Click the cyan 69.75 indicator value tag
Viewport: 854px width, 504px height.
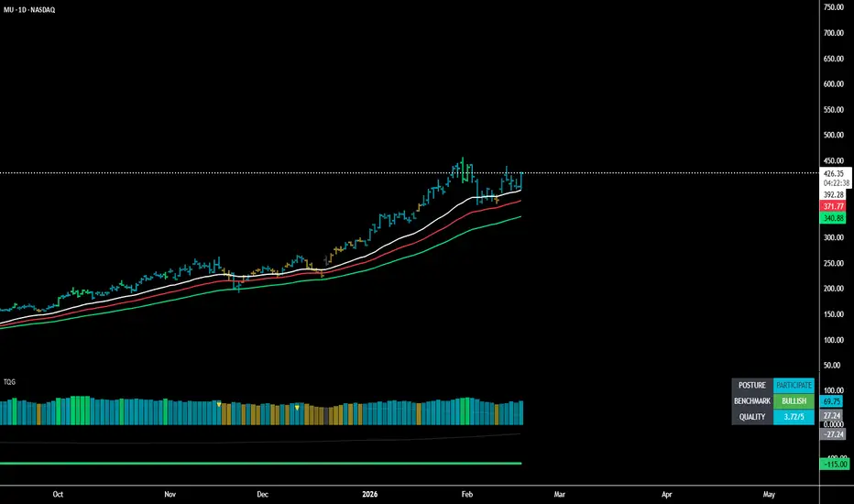831,401
